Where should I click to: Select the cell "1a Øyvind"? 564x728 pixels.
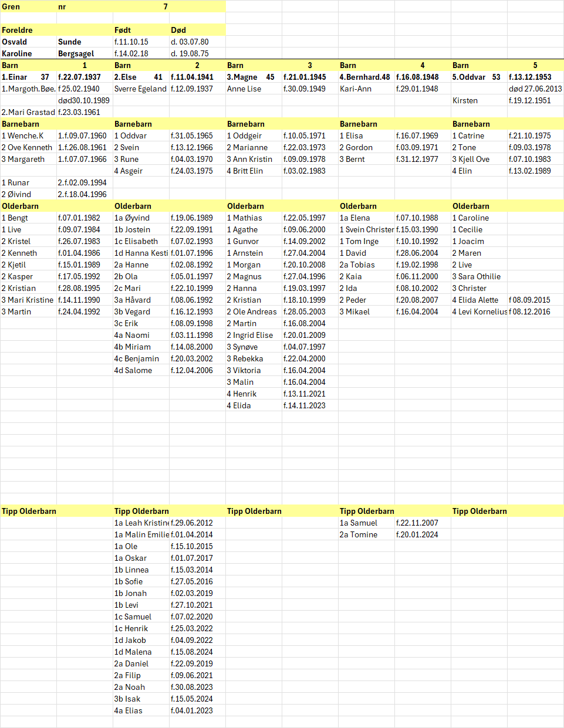141,218
